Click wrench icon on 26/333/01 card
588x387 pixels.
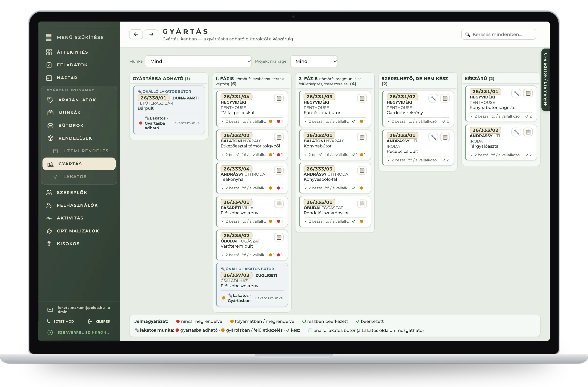point(433,137)
